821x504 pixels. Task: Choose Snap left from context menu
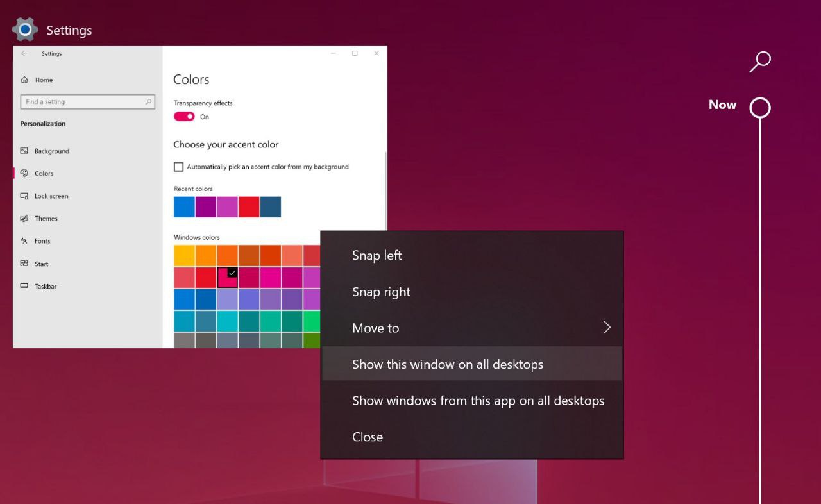[x=472, y=255]
